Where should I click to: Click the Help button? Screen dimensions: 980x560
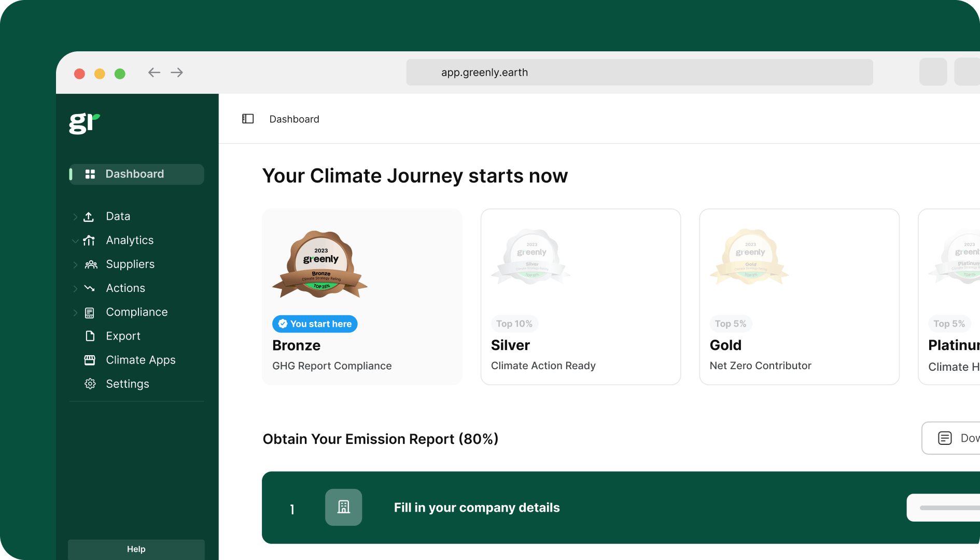click(x=136, y=549)
